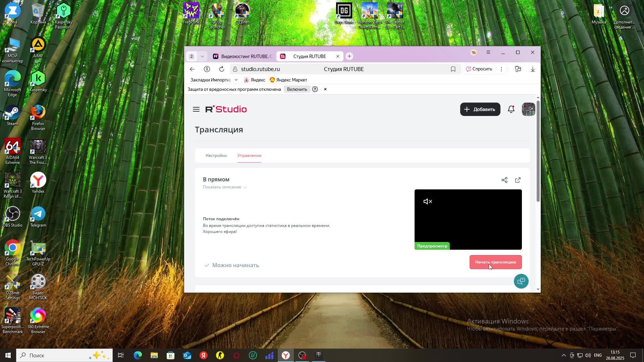Share the broadcast via share icon
Viewport: 644px width, 362px height.
504,180
